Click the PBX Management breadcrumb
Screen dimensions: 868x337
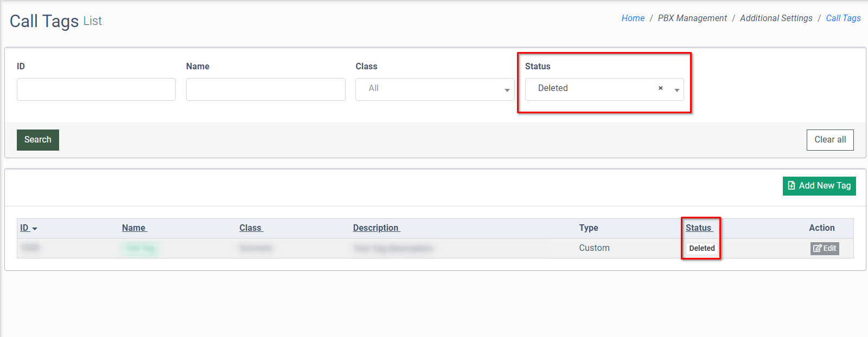(x=692, y=18)
